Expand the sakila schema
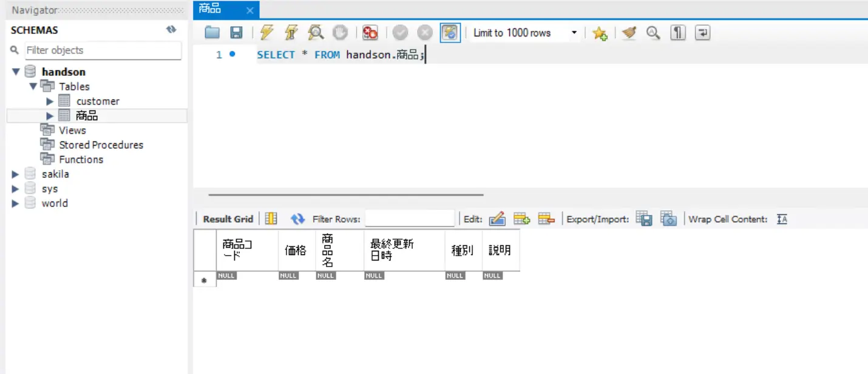 16,174
